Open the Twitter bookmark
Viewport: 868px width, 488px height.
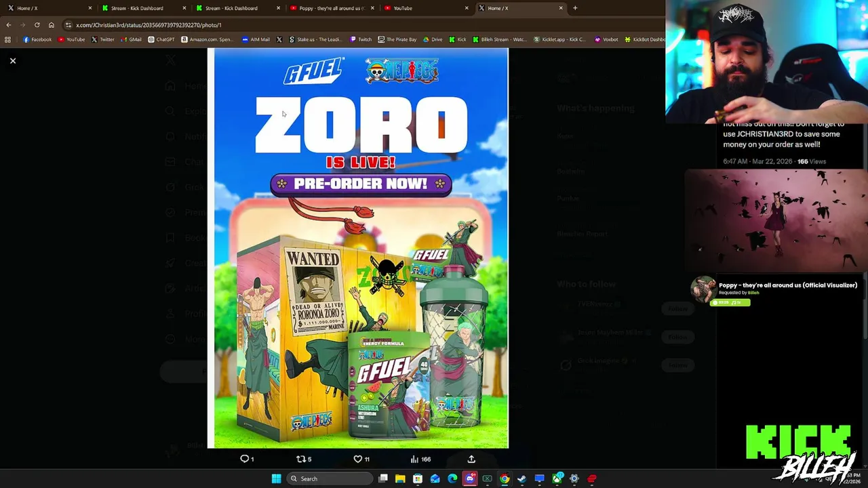(x=103, y=39)
